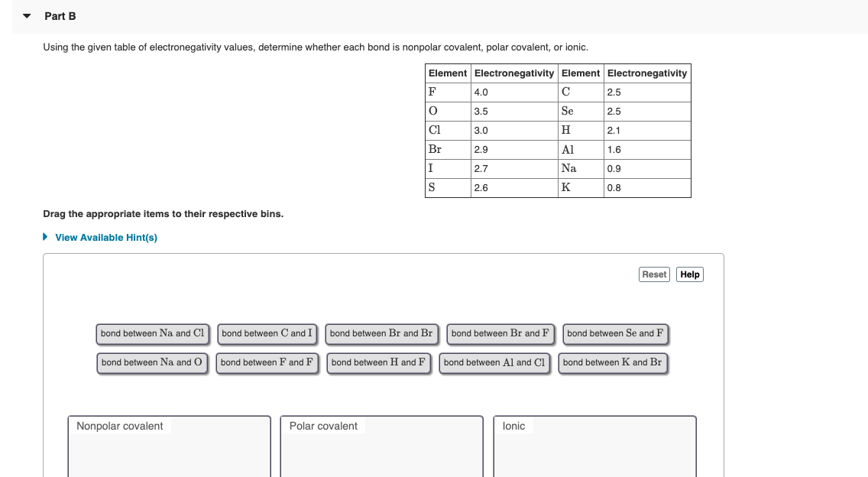Select the bond between H and F item
This screenshot has width=868, height=477.
point(379,362)
